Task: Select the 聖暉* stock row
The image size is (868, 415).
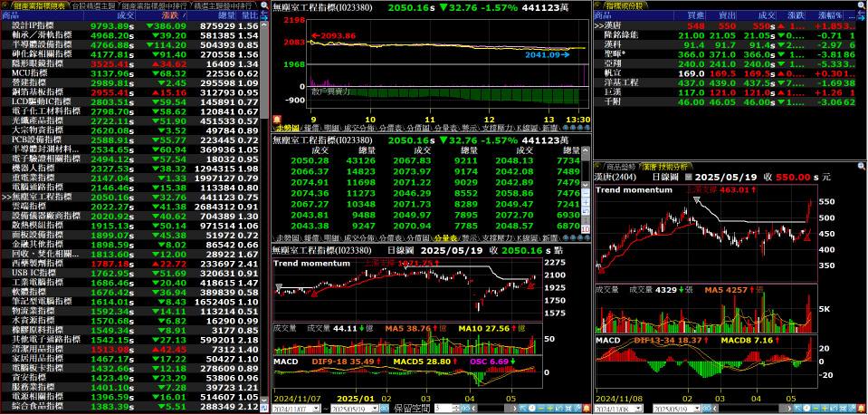Action: tap(725, 53)
